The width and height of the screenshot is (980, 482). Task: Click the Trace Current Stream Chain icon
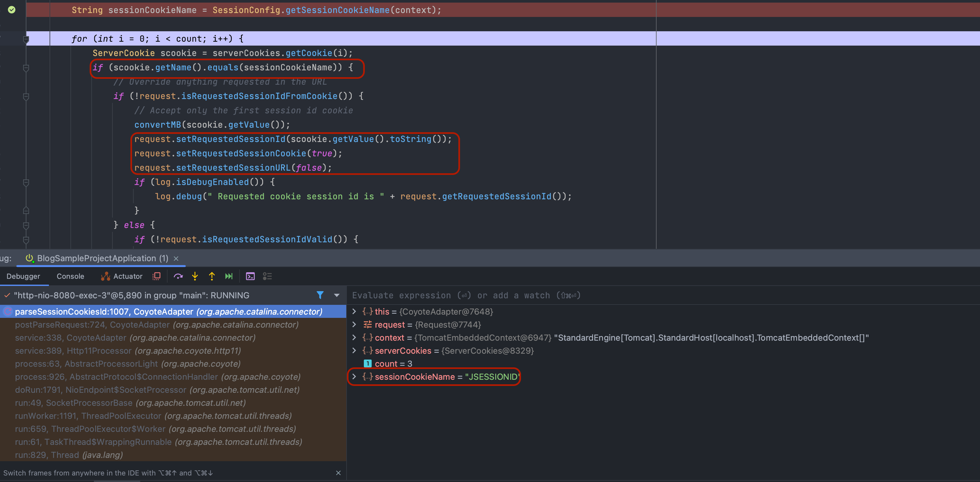(x=267, y=276)
